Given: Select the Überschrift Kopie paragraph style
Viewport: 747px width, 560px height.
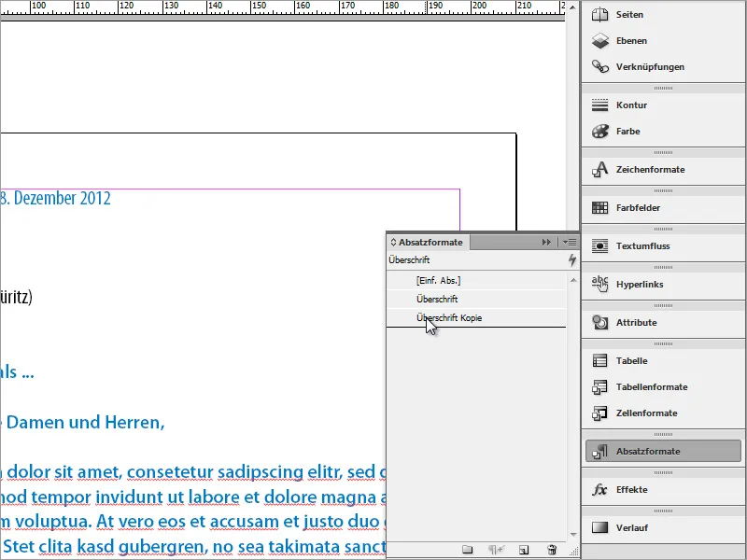Looking at the screenshot, I should 476,317.
